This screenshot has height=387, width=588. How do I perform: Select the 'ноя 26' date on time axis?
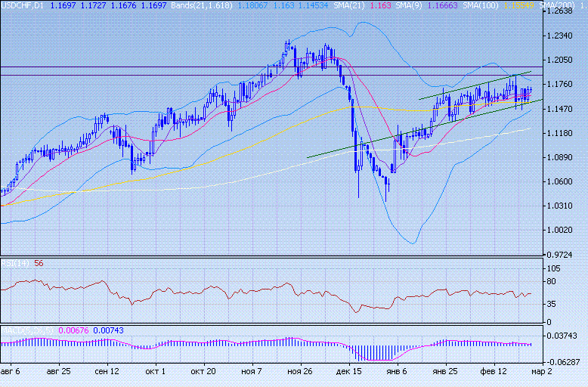(x=301, y=373)
